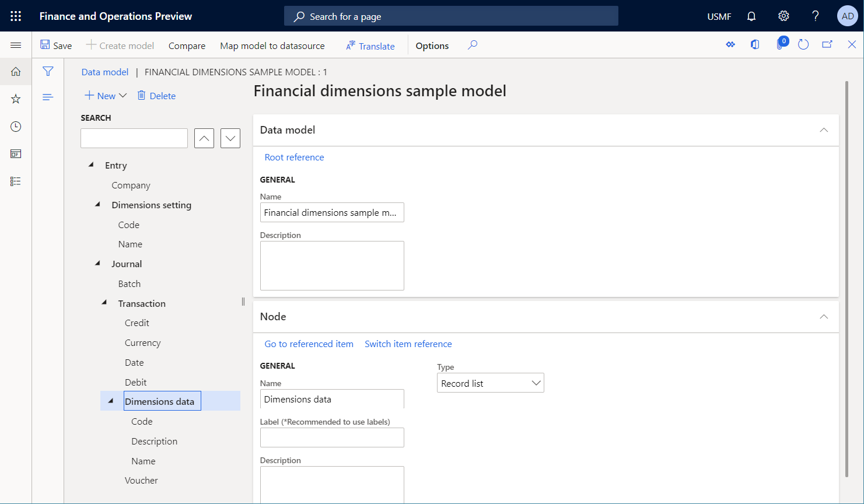Close the data model designer page
Viewport: 864px width, 504px height.
pos(852,45)
